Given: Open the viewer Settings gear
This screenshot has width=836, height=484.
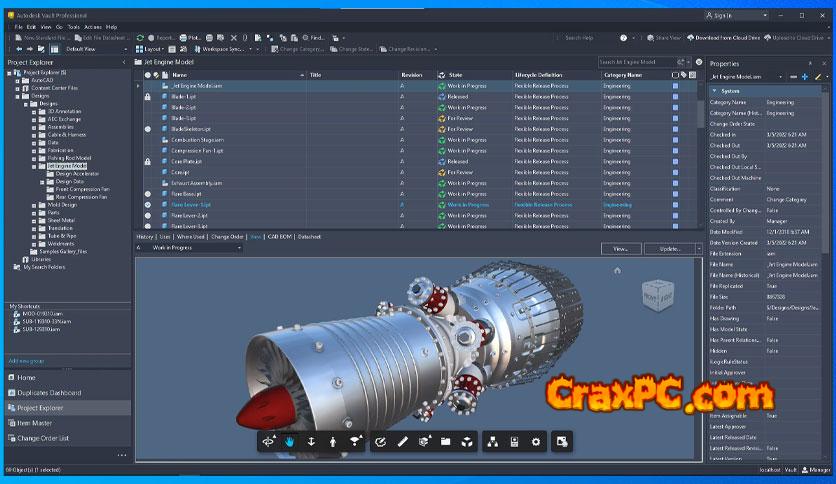Looking at the screenshot, I should (536, 441).
